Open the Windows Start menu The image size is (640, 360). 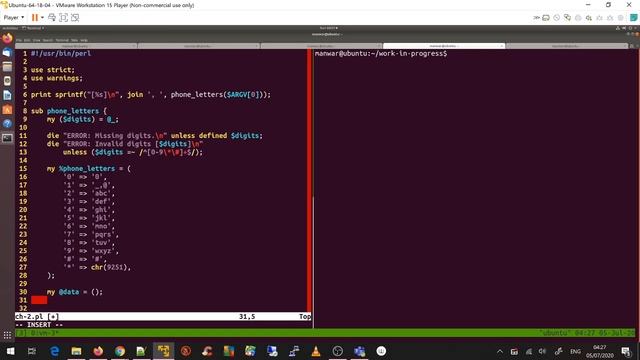tap(11, 351)
